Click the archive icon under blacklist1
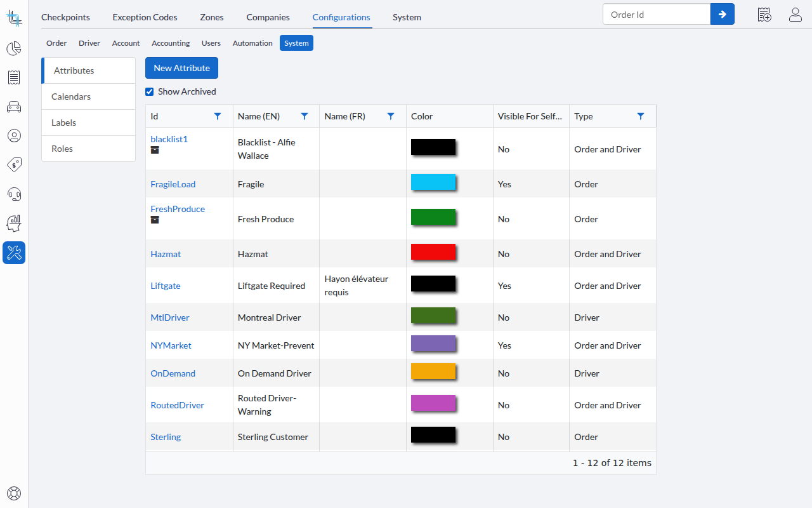This screenshot has height=508, width=812. click(155, 150)
